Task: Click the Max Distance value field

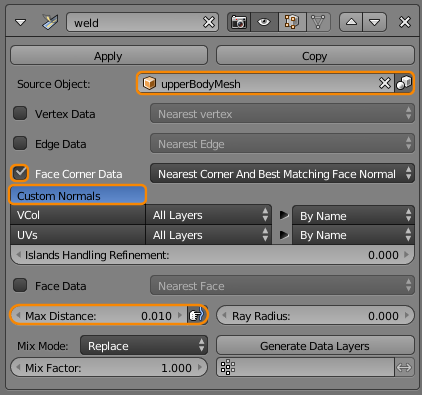Action: coord(99,315)
